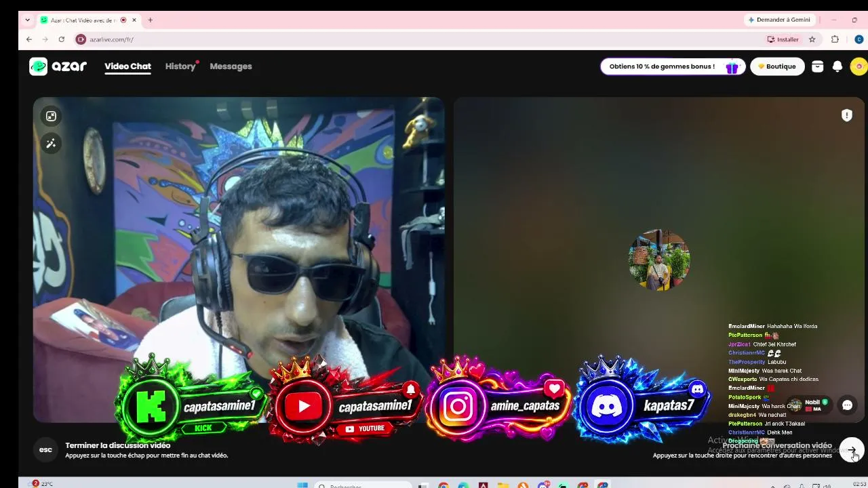Image resolution: width=868 pixels, height=488 pixels.
Task: Open Nabil's profile chip
Action: [810, 405]
